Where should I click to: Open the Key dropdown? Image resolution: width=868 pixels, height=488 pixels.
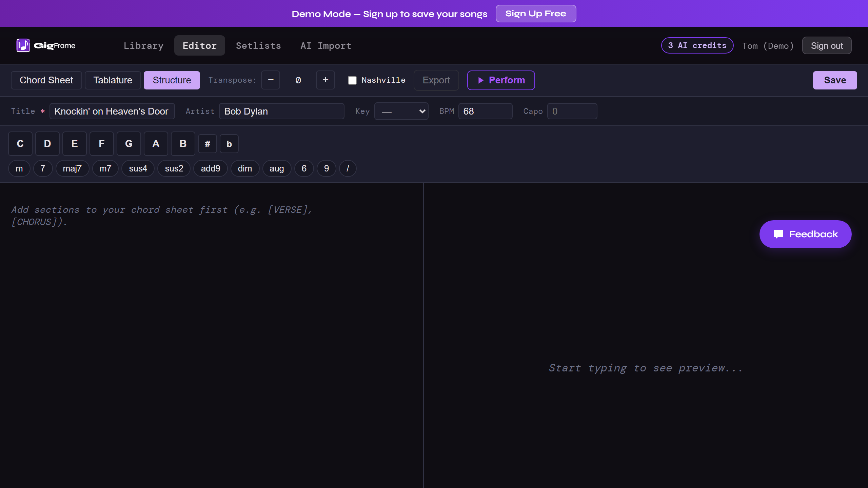[401, 111]
